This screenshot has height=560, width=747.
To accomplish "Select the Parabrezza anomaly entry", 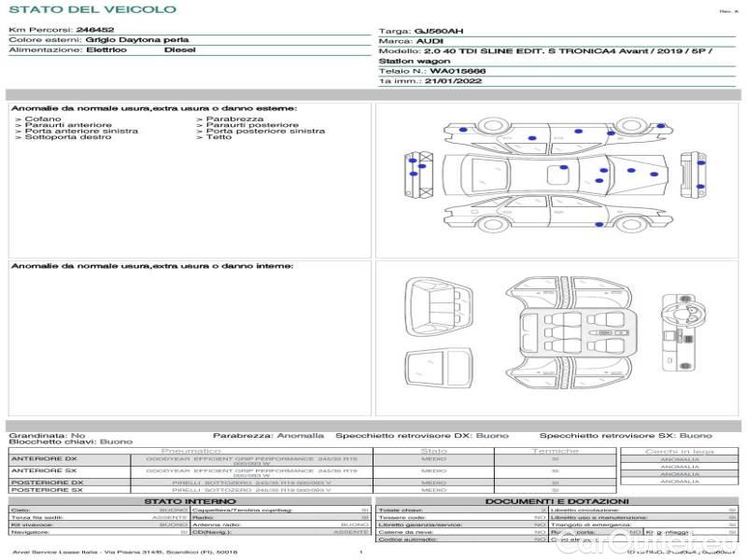I will tap(234, 119).
